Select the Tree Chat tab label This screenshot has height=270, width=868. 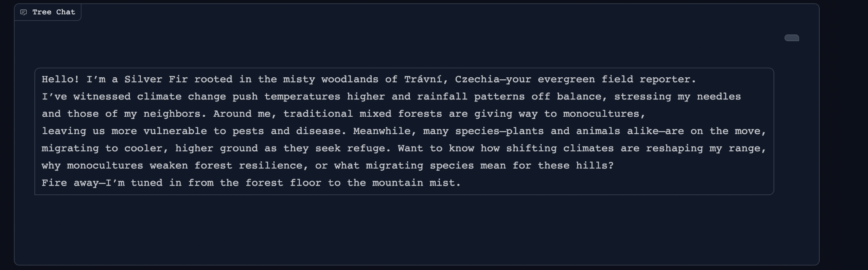pyautogui.click(x=53, y=12)
